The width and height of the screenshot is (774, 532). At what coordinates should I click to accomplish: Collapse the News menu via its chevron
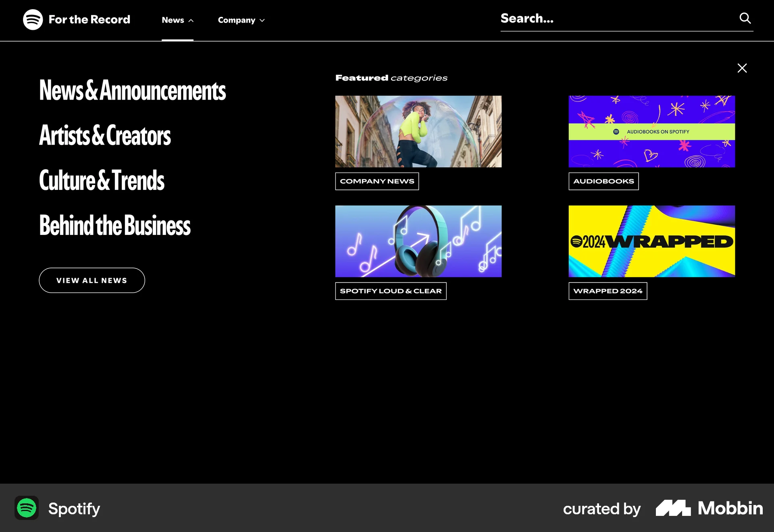(x=190, y=20)
